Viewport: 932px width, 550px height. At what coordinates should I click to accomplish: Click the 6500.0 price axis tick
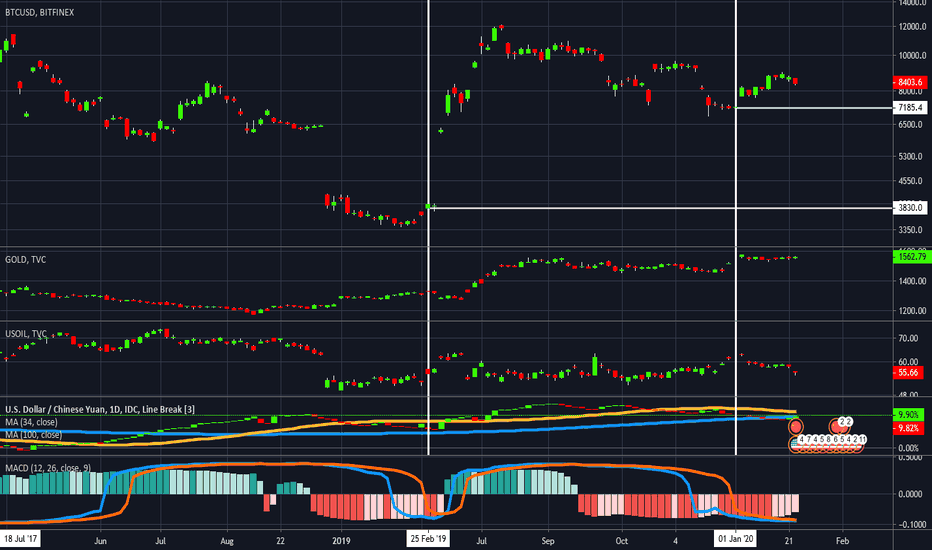tap(912, 125)
